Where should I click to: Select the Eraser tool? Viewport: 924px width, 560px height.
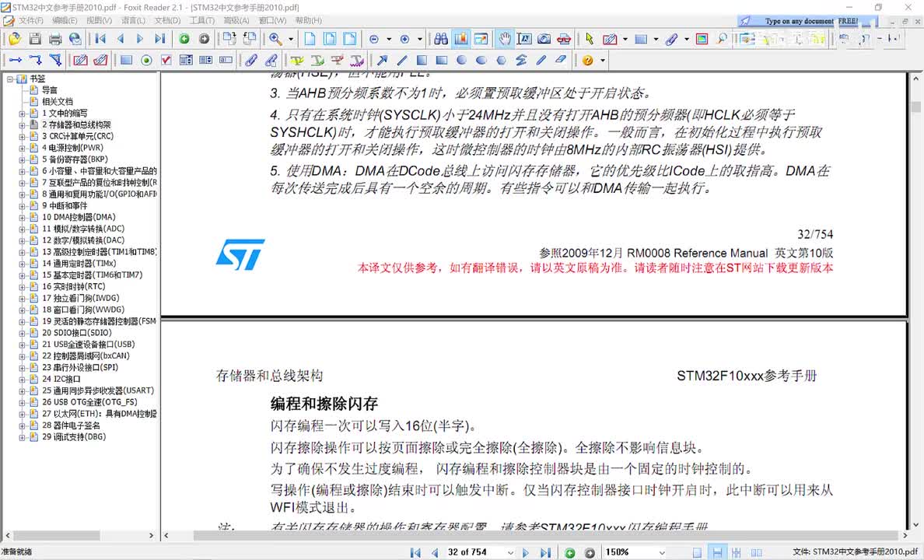pyautogui.click(x=561, y=60)
